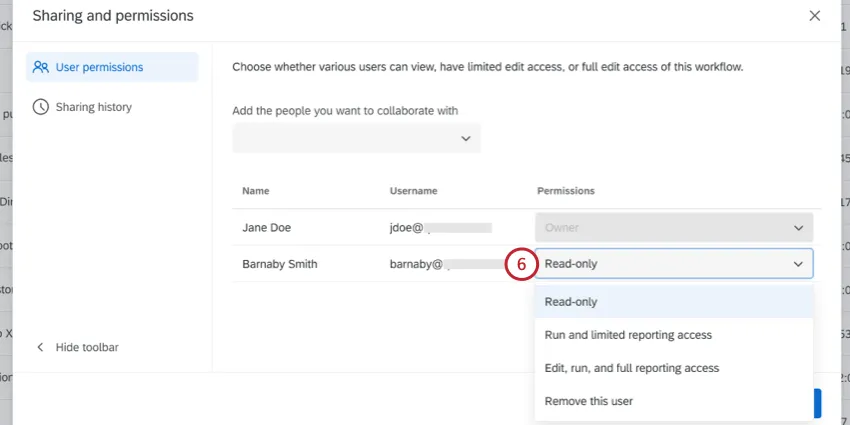
Task: Click the Hide toolbar button
Action: click(x=86, y=347)
